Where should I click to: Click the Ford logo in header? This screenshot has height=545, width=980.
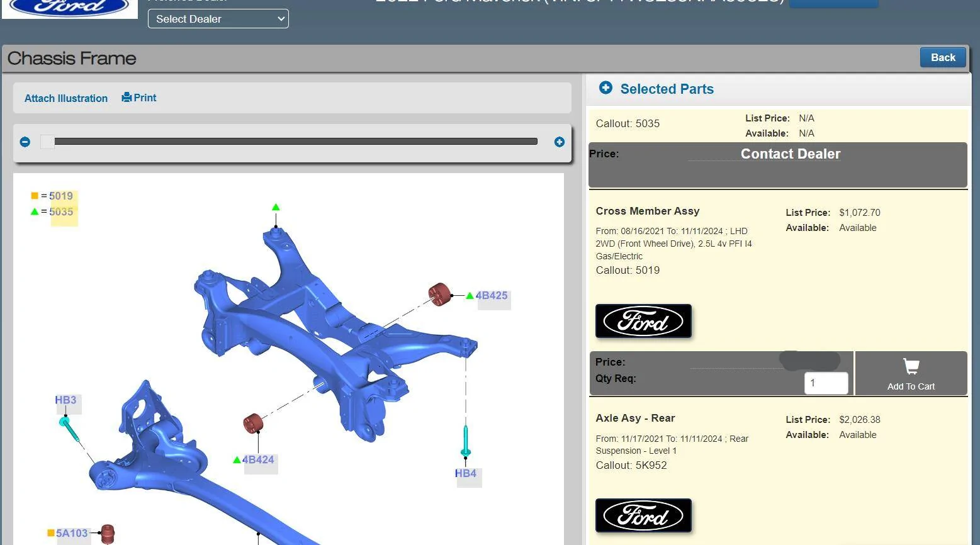click(69, 8)
